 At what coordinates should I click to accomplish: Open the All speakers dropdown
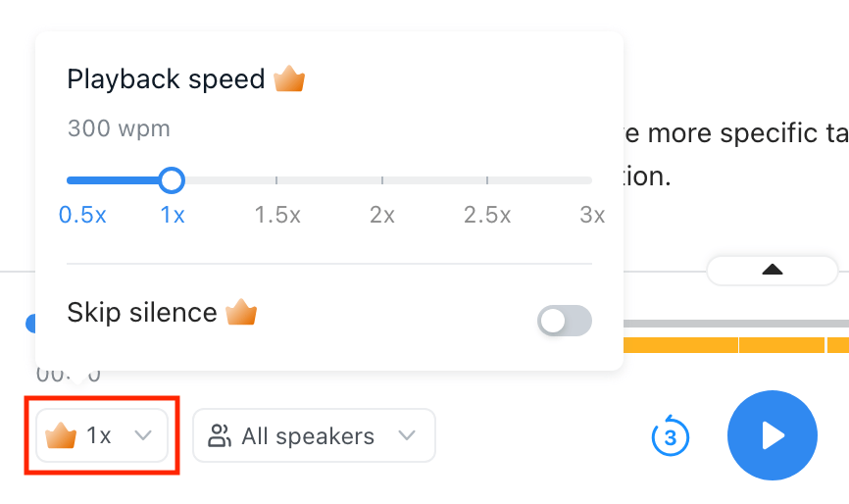coord(314,435)
